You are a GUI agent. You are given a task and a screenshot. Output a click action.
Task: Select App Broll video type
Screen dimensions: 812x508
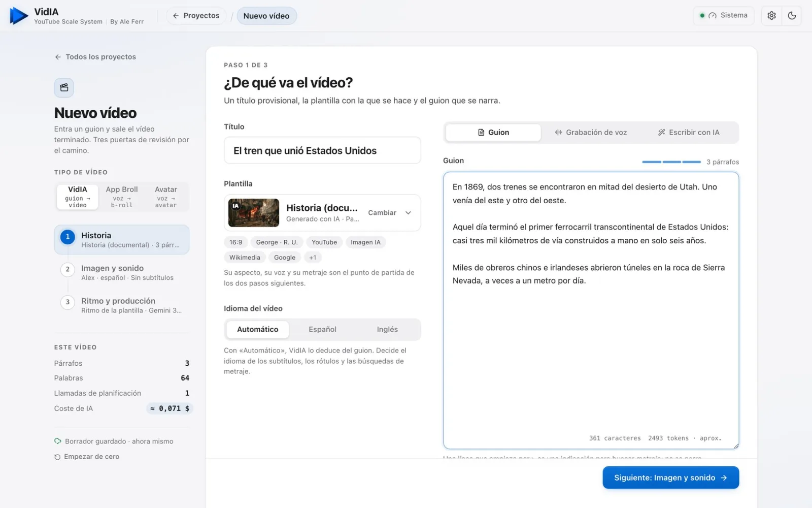point(122,197)
